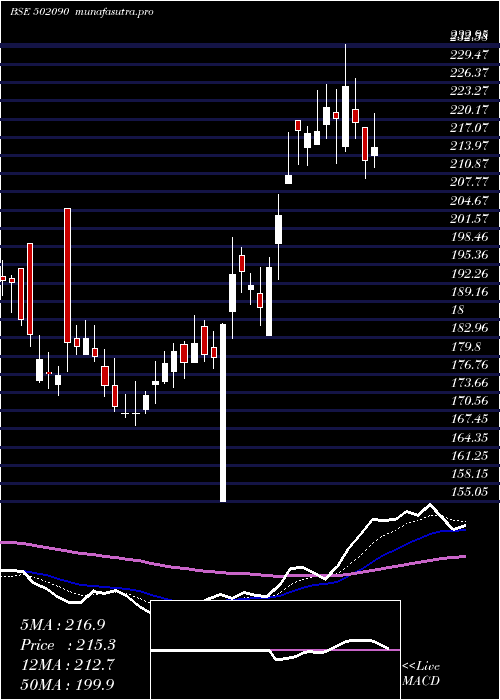500x700 pixels.
Task: Click the 198.46 price level label
Action: [470, 238]
